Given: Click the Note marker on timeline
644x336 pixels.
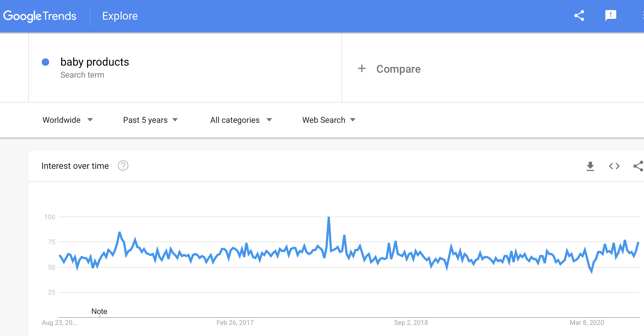Looking at the screenshot, I should [x=99, y=311].
